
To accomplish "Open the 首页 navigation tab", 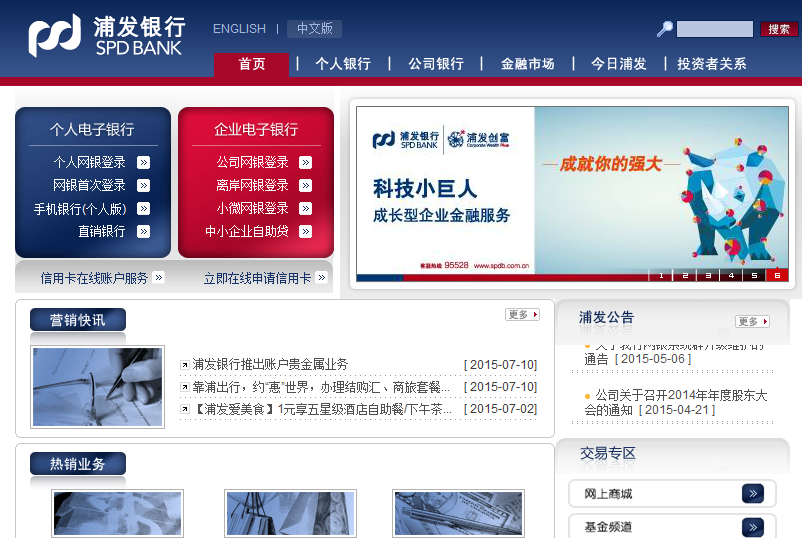I will tap(252, 64).
